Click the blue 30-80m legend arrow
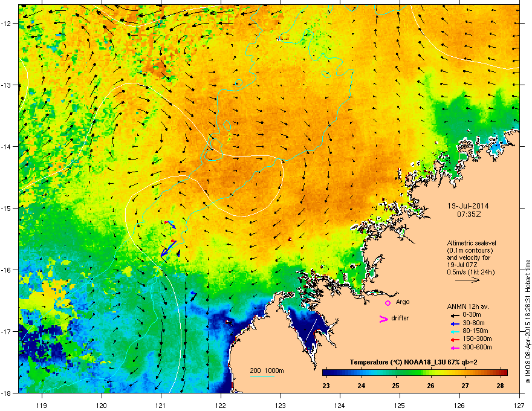 point(455,323)
